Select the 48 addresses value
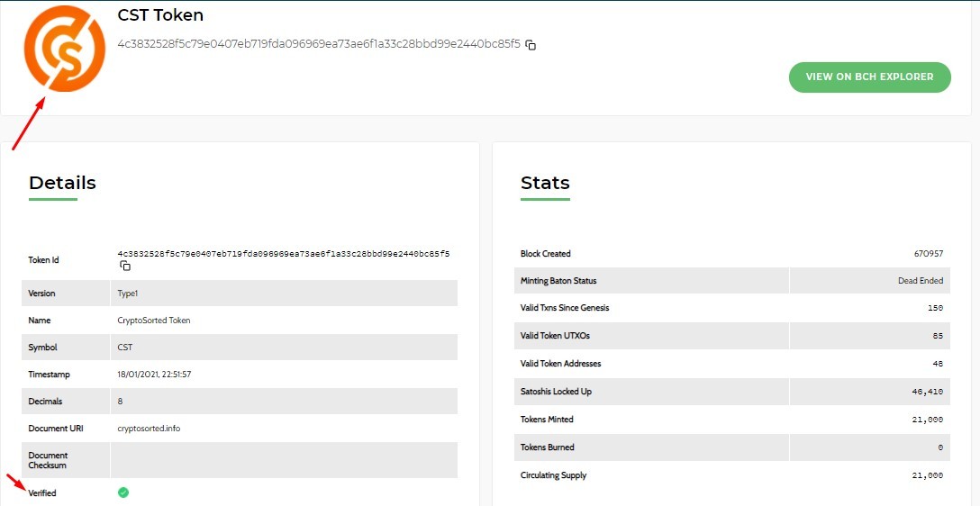 point(939,363)
